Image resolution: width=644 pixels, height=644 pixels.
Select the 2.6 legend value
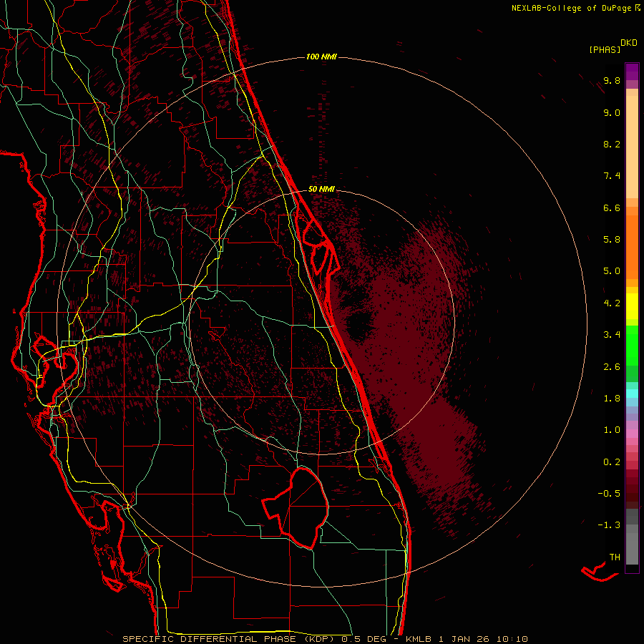[612, 367]
